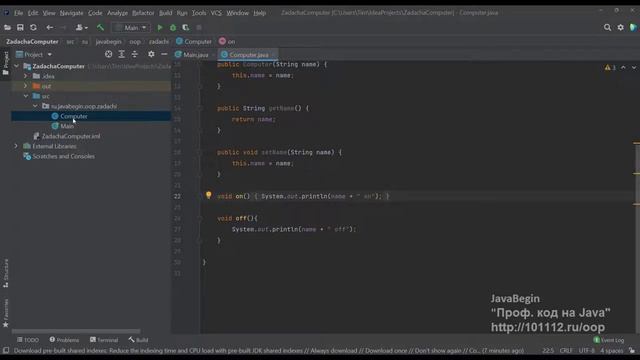640x360 pixels.
Task: Open the Window menu
Action: point(238,13)
